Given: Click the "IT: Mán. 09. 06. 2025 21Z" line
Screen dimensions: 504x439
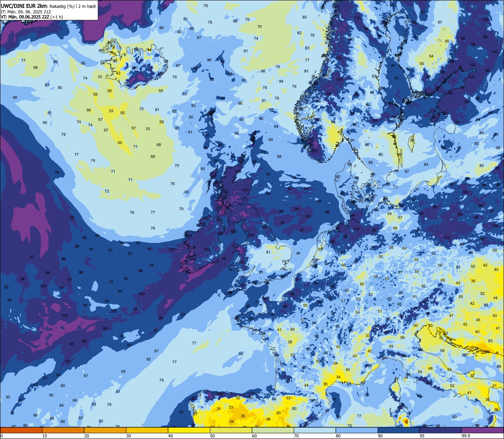Looking at the screenshot, I should click(25, 11).
